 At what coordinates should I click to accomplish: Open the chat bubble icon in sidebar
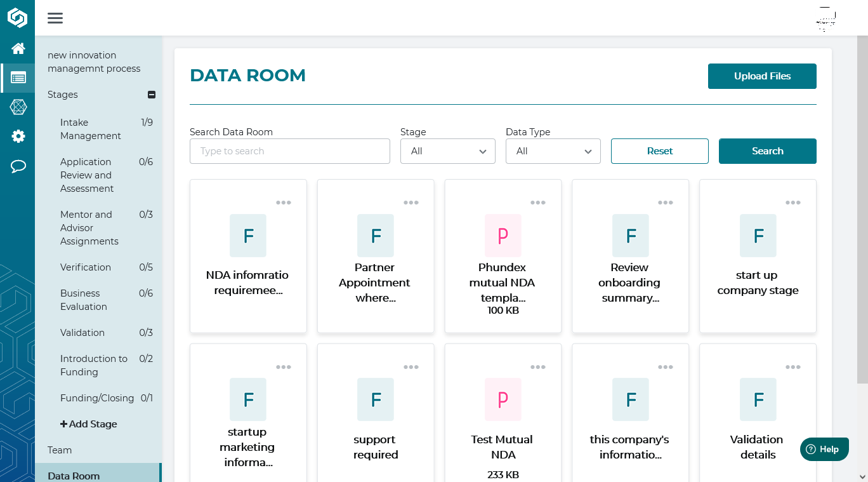(x=18, y=166)
